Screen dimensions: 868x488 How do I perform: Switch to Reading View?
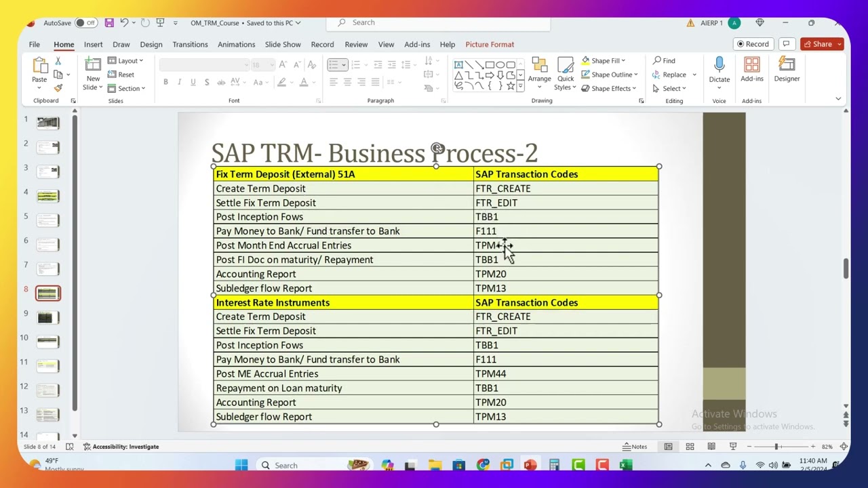click(x=711, y=447)
